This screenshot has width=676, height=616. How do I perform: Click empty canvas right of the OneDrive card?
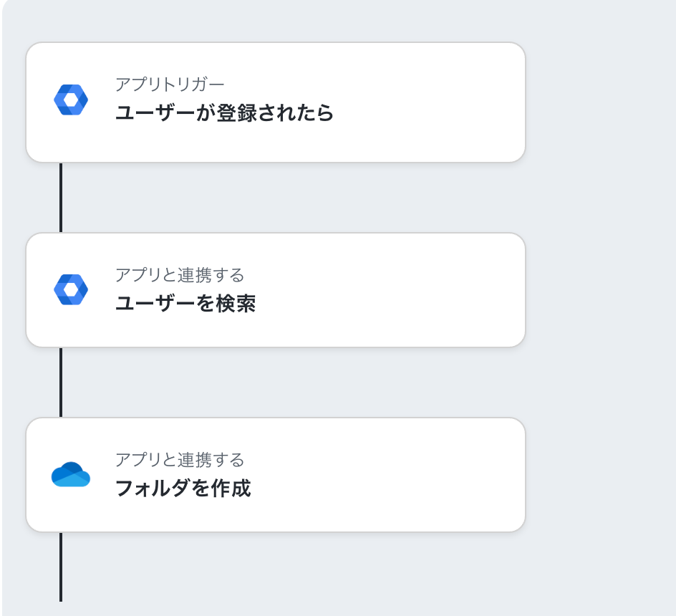click(599, 474)
